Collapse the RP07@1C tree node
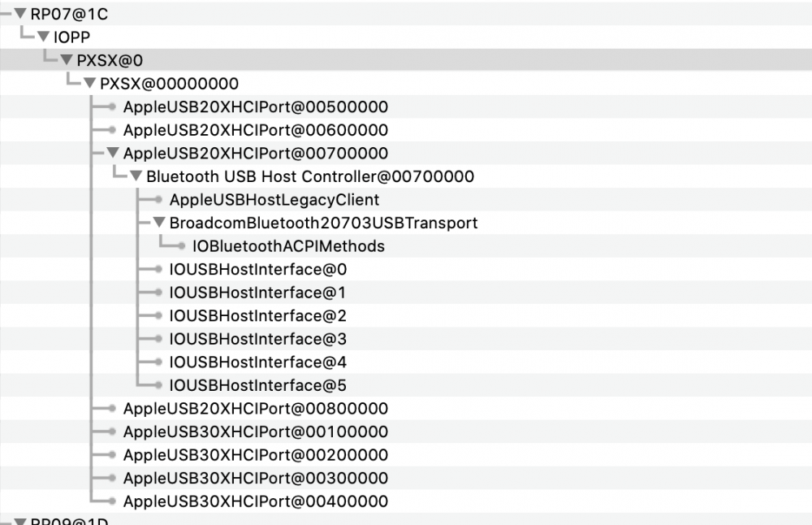 [x=20, y=14]
